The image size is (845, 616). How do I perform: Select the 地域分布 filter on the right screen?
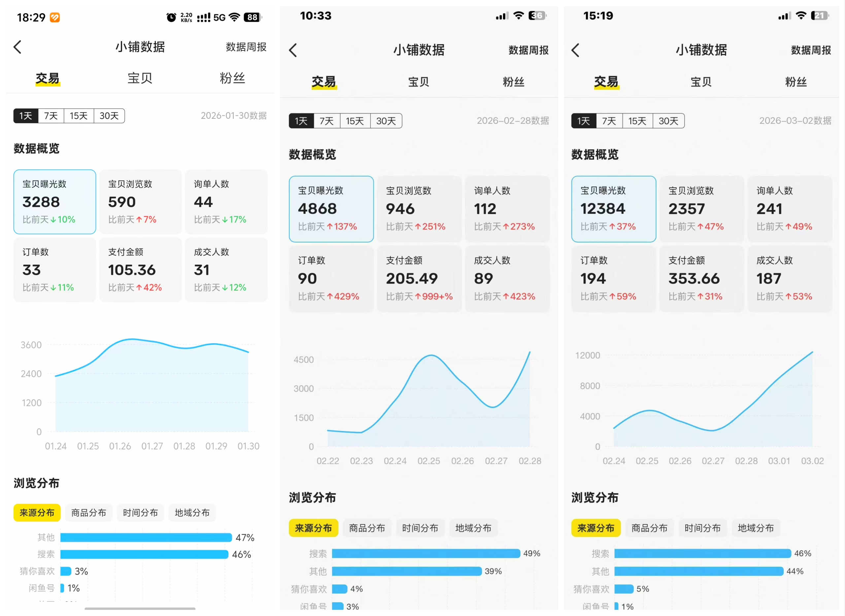pyautogui.click(x=756, y=528)
